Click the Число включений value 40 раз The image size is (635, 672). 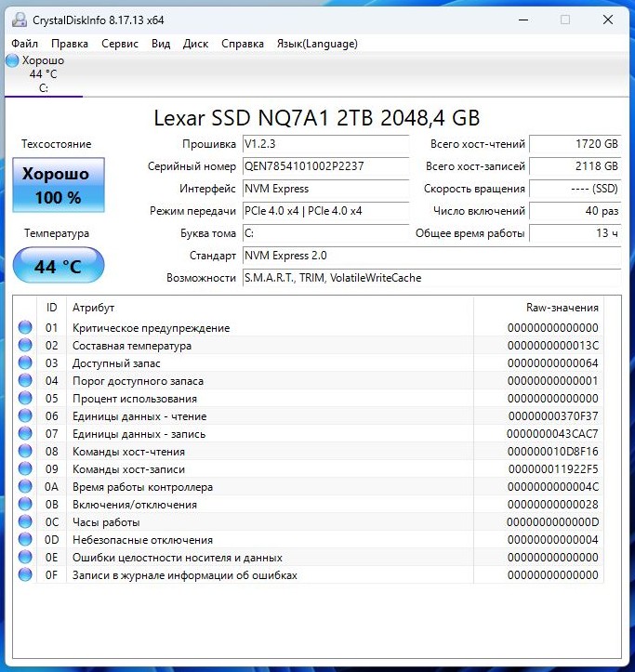coord(575,211)
